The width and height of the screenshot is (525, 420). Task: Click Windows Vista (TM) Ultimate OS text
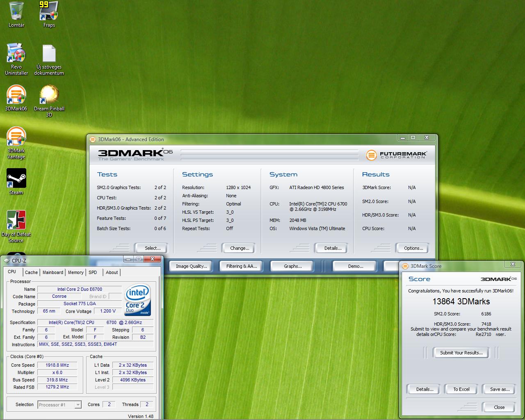point(317,228)
